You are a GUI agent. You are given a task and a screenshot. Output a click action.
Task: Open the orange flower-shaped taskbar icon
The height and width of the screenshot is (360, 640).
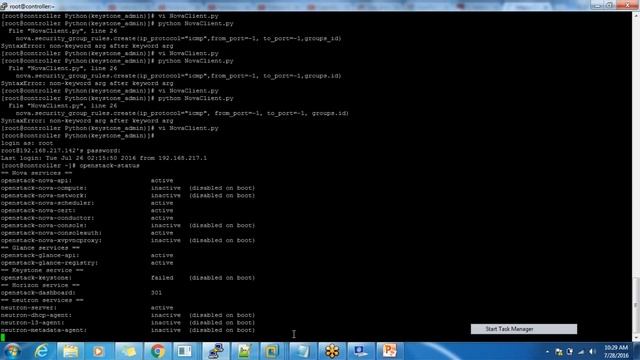coord(332,351)
